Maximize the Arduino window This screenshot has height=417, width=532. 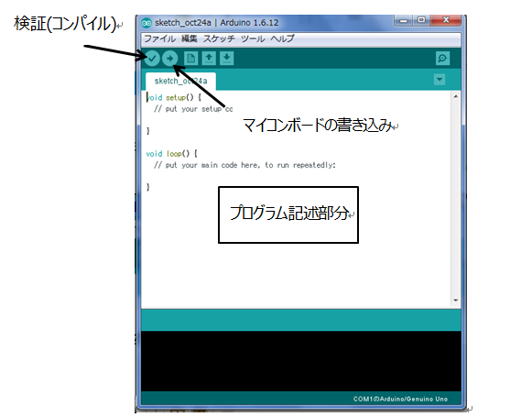click(421, 20)
